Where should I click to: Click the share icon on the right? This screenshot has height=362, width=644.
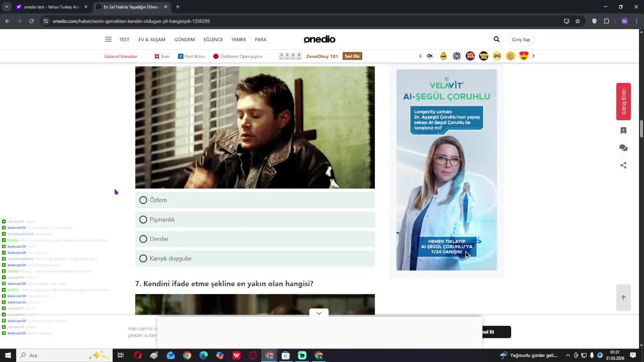pyautogui.click(x=623, y=165)
